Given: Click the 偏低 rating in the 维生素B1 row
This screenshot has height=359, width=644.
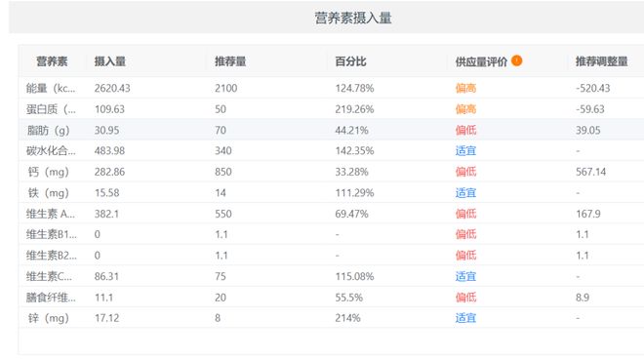Looking at the screenshot, I should tap(465, 234).
